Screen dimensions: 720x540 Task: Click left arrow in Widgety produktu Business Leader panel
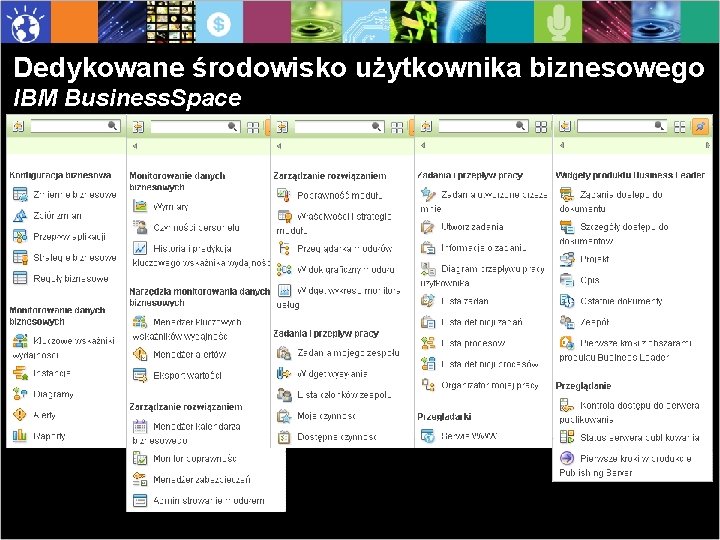(x=562, y=145)
